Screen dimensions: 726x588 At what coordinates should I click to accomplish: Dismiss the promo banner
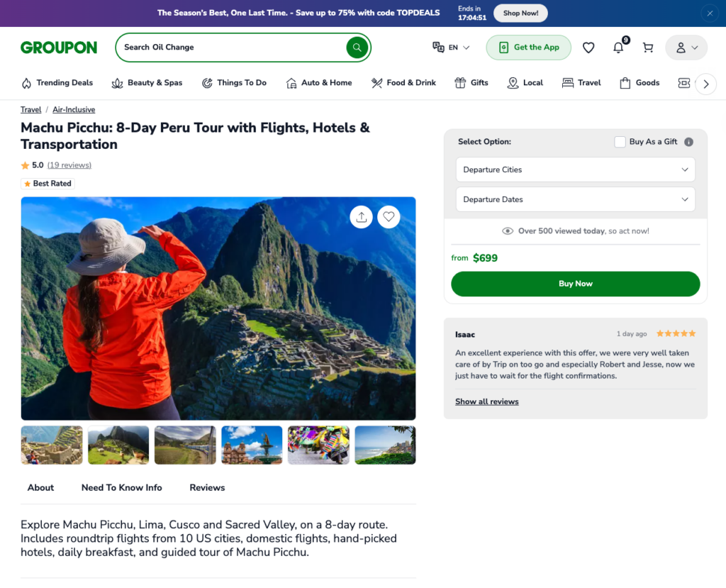pos(710,13)
